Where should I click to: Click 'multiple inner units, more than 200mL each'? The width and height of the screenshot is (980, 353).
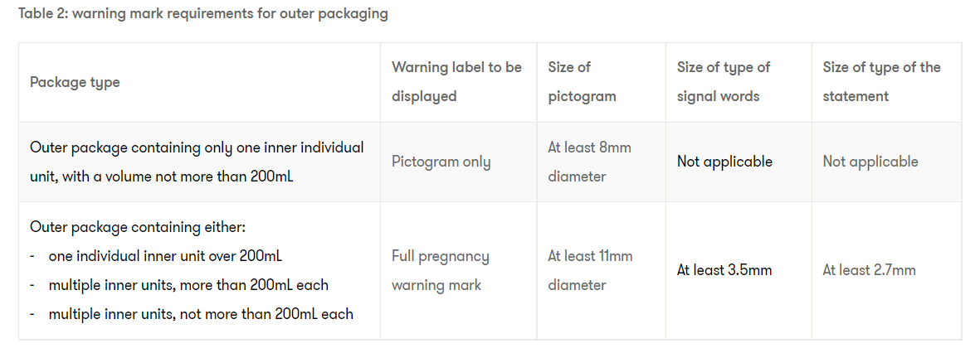pyautogui.click(x=188, y=285)
